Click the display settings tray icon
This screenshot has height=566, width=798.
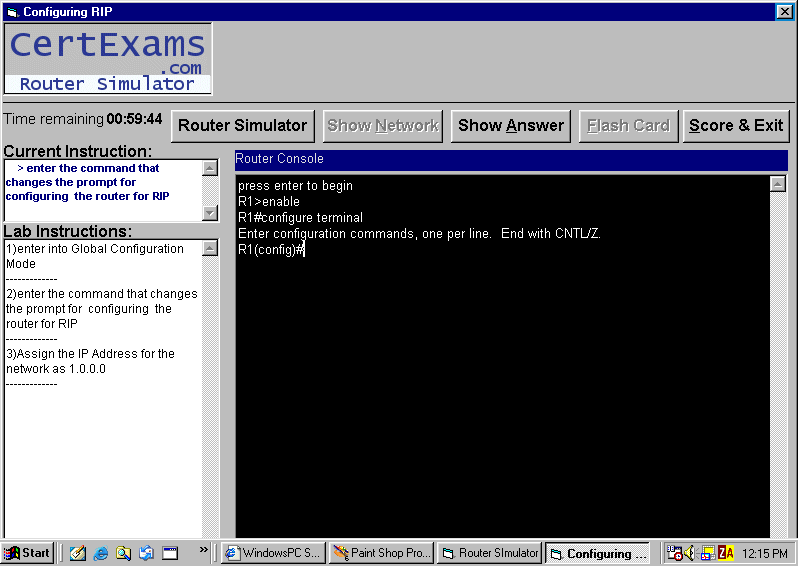[x=708, y=553]
